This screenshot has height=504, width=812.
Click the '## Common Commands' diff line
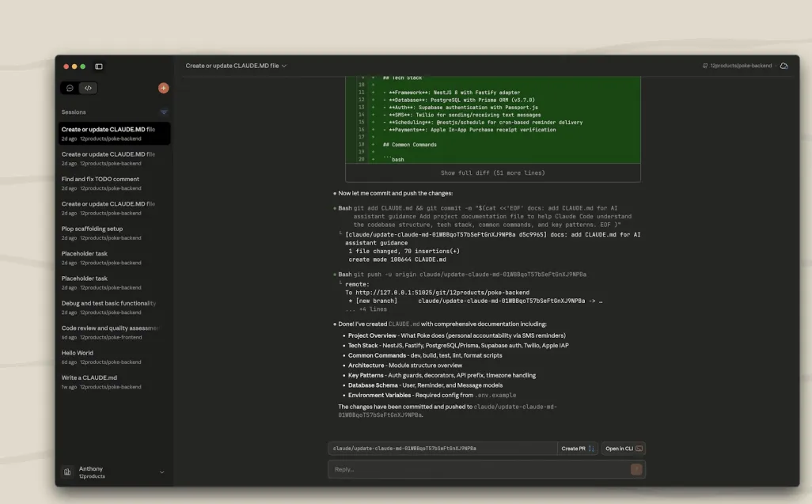click(410, 144)
